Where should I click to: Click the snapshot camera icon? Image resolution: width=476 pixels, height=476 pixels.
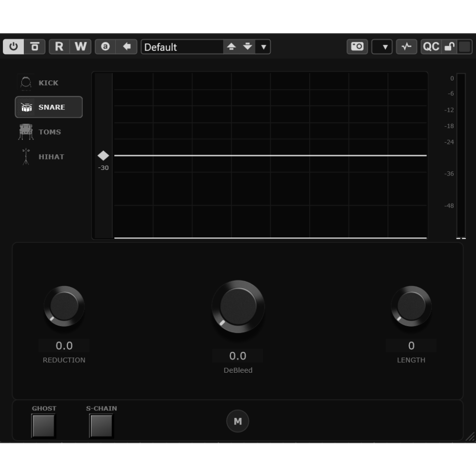click(x=357, y=47)
